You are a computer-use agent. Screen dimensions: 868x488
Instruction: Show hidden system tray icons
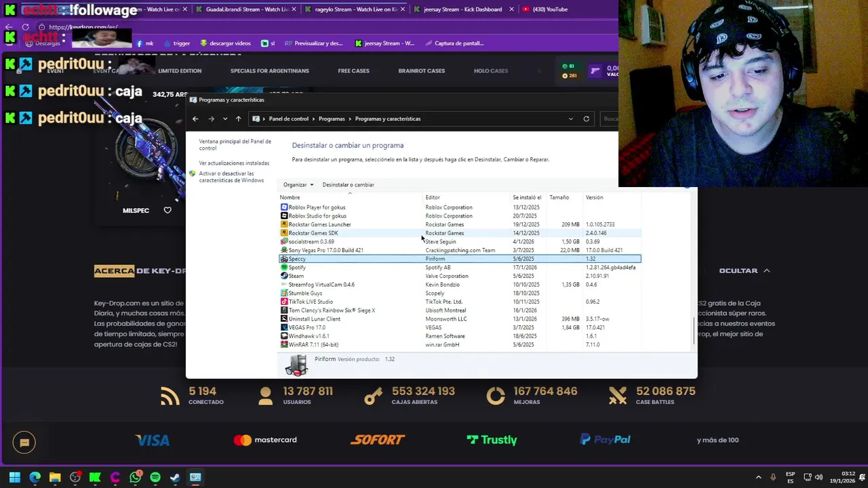click(758, 477)
